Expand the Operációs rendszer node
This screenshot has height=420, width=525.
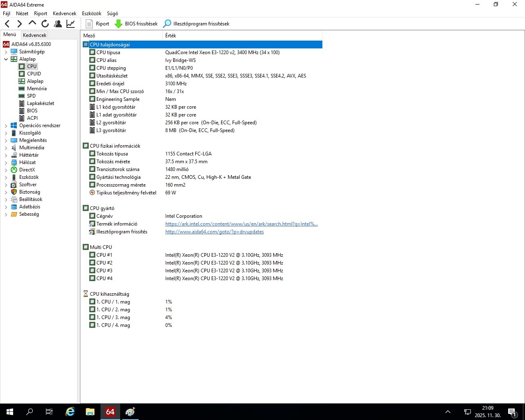[x=6, y=126]
